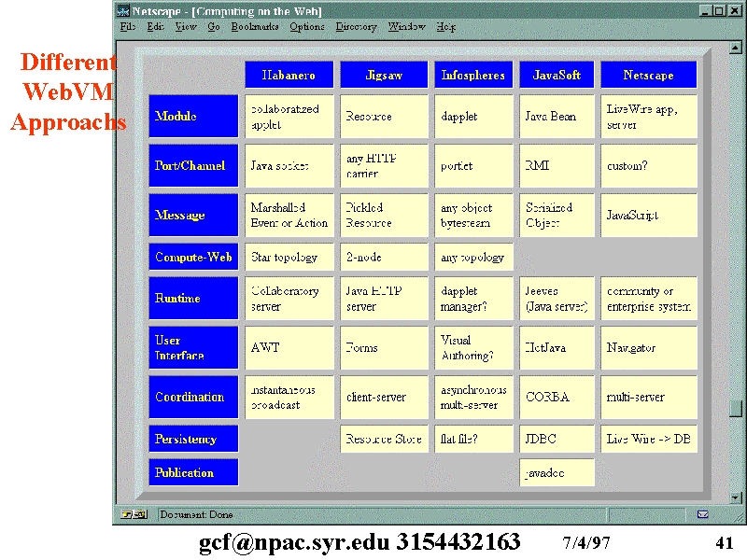Click the "Navigator" cell
Screen dimensions: 747x560
[x=649, y=347]
